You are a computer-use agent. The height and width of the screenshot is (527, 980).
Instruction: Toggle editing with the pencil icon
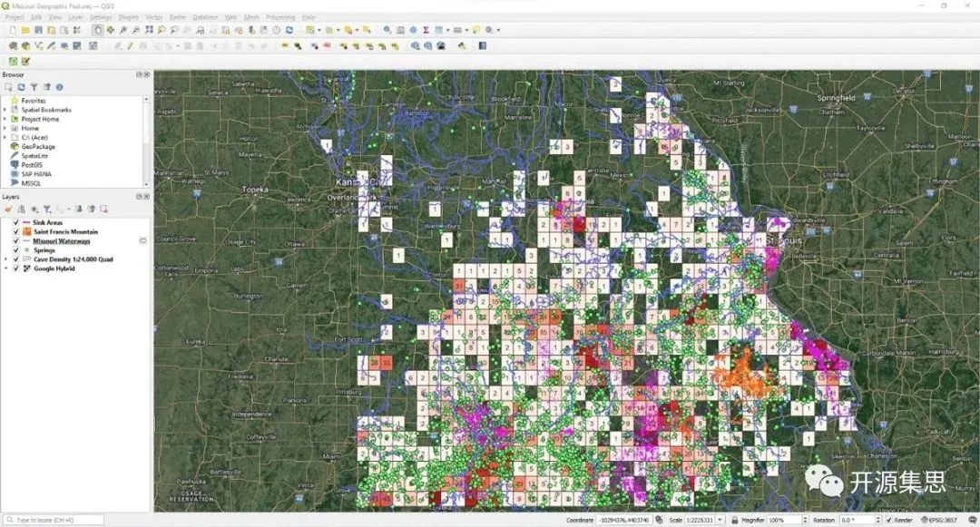[x=130, y=46]
